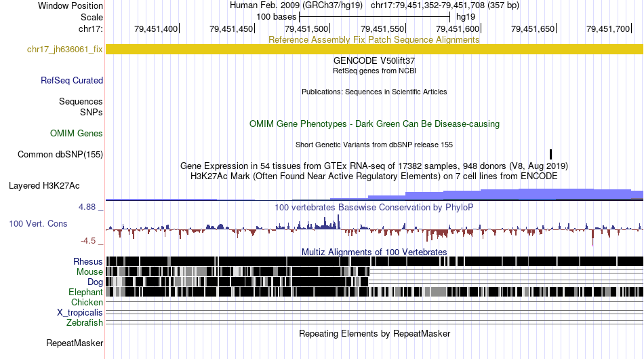Open the RefSeq Curated track label
The height and width of the screenshot is (359, 644).
coord(71,80)
